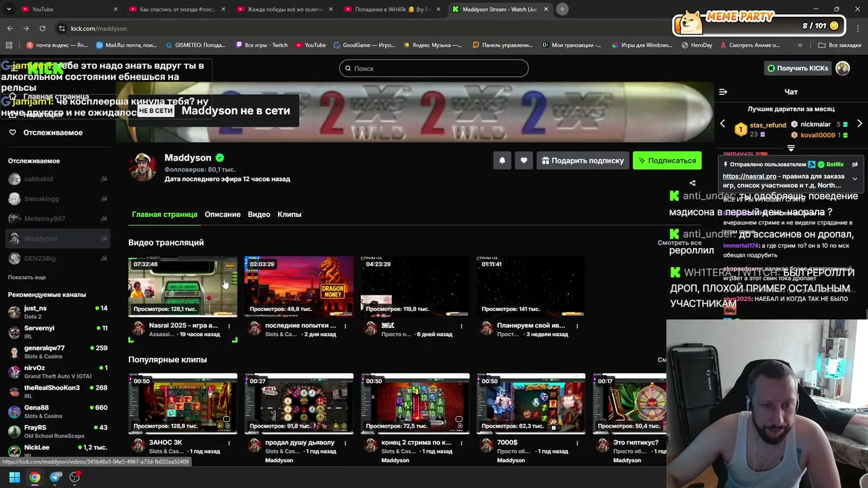Viewport: 868px width, 488px height.
Task: Open the three-dot menu for the последние попытки video
Action: (x=345, y=326)
